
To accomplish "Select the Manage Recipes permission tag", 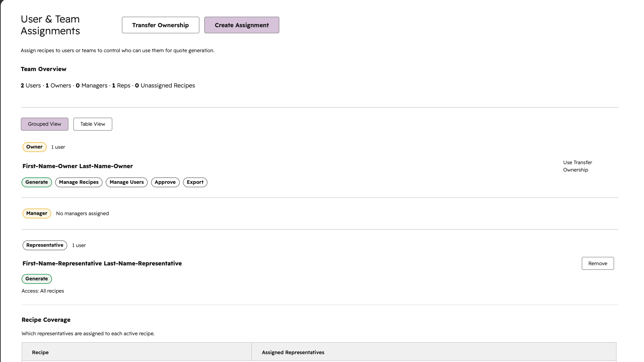I will click(79, 182).
